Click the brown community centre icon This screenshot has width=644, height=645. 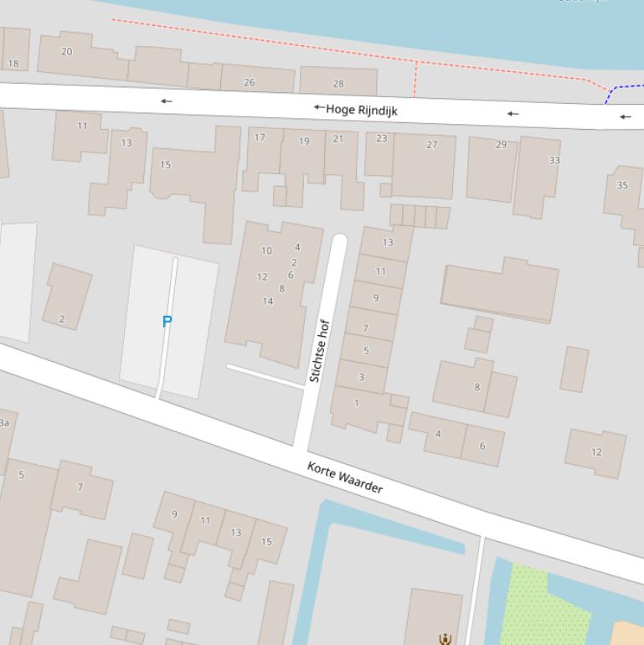[445, 639]
